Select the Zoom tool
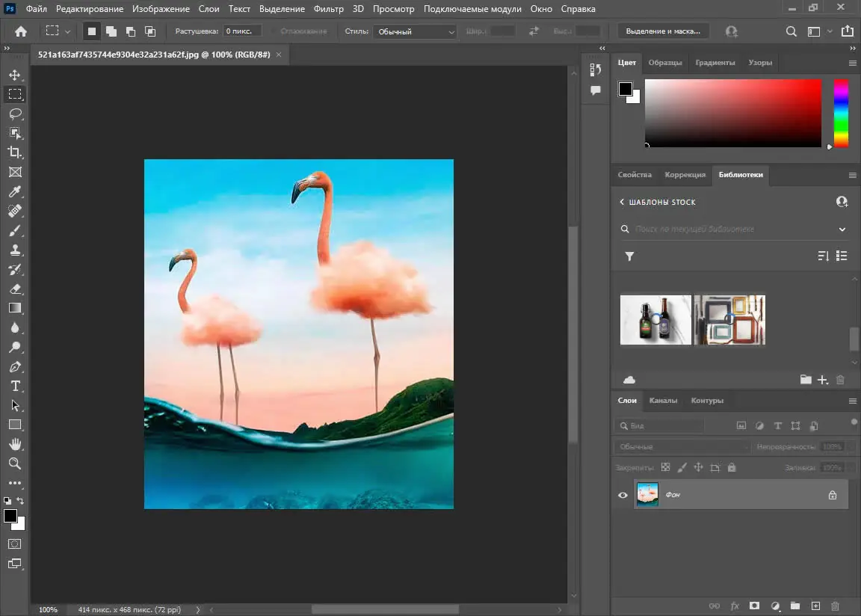 (16, 463)
